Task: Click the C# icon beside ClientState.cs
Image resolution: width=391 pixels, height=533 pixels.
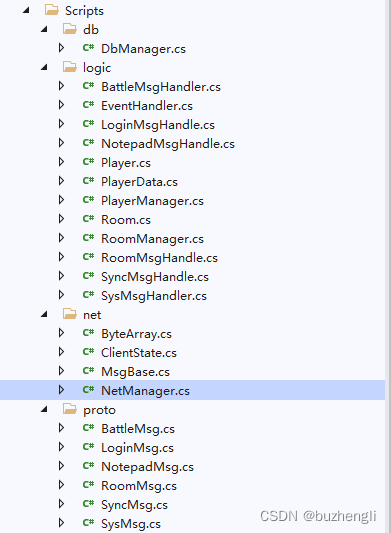Action: pyautogui.click(x=88, y=352)
